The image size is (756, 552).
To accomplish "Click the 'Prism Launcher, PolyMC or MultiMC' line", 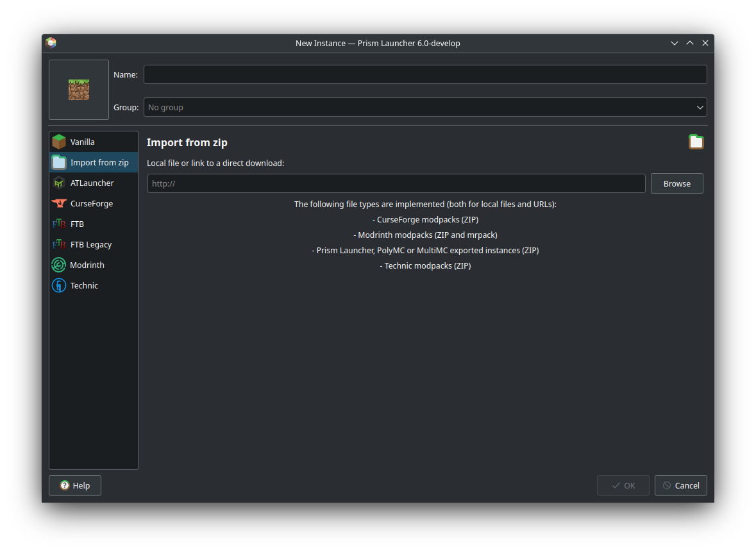I will coord(425,250).
